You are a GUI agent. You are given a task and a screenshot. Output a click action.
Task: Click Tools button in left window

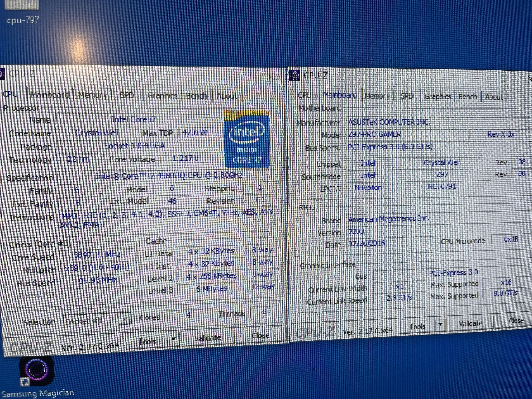147,341
